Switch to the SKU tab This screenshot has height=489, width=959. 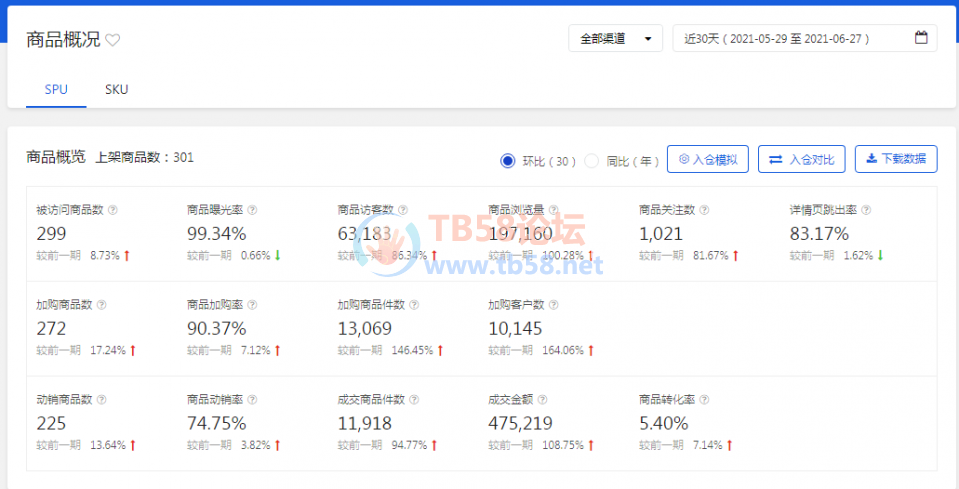click(116, 89)
